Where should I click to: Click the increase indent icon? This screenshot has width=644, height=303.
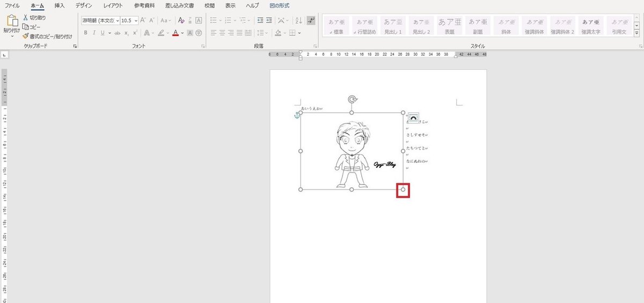click(x=269, y=20)
